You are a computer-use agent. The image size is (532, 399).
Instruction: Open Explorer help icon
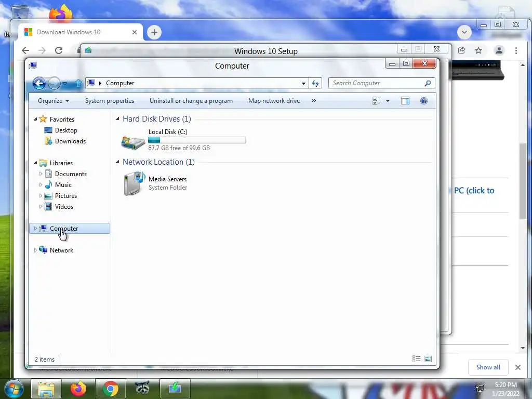pos(424,101)
